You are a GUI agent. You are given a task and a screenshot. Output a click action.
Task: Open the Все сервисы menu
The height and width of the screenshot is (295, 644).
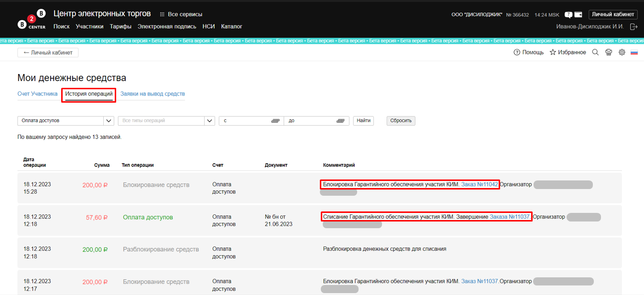tap(181, 14)
